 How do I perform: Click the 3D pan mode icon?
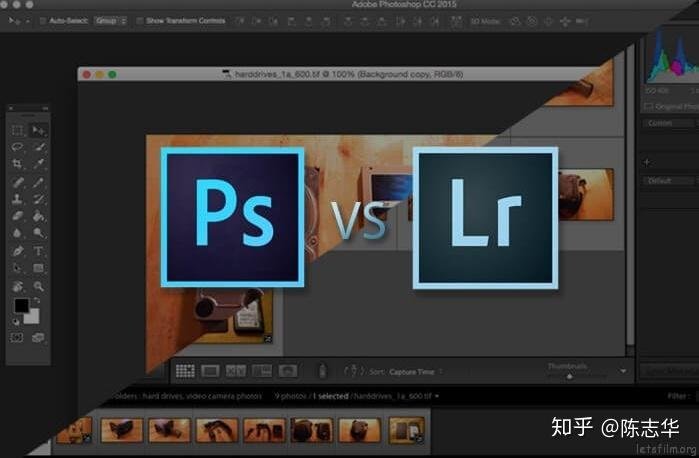[548, 21]
